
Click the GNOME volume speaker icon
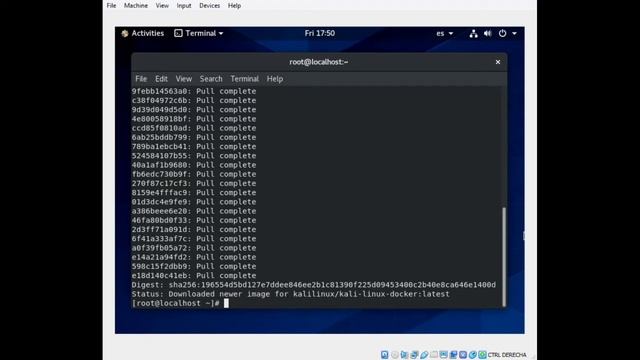point(488,33)
